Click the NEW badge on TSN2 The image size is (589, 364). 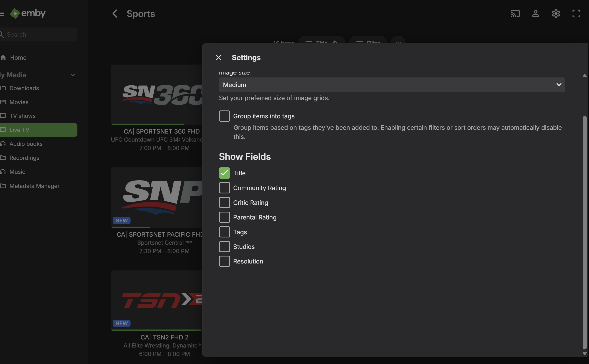121,323
